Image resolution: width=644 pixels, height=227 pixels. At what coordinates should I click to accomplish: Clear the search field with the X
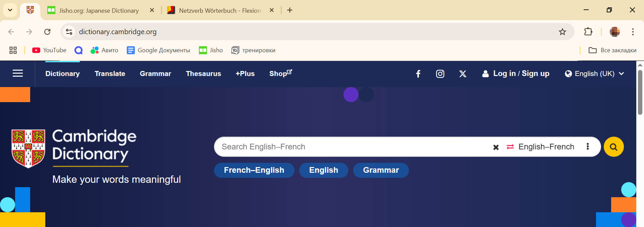tap(496, 147)
